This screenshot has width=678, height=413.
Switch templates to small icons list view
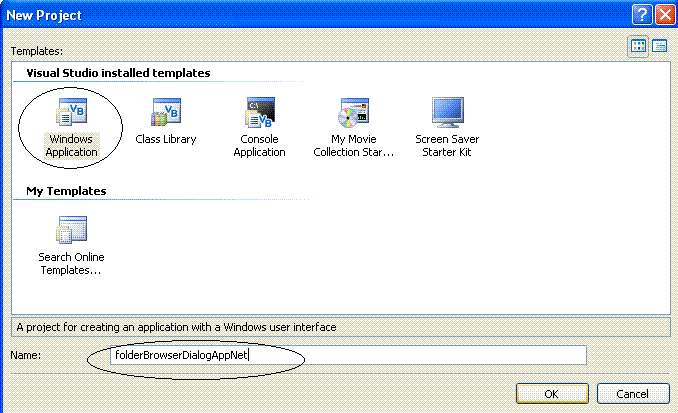(x=659, y=46)
